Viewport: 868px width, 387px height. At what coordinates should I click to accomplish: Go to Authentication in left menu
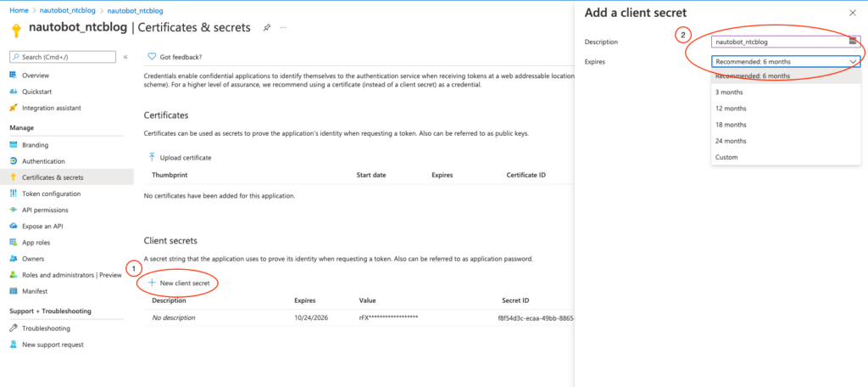tap(43, 160)
